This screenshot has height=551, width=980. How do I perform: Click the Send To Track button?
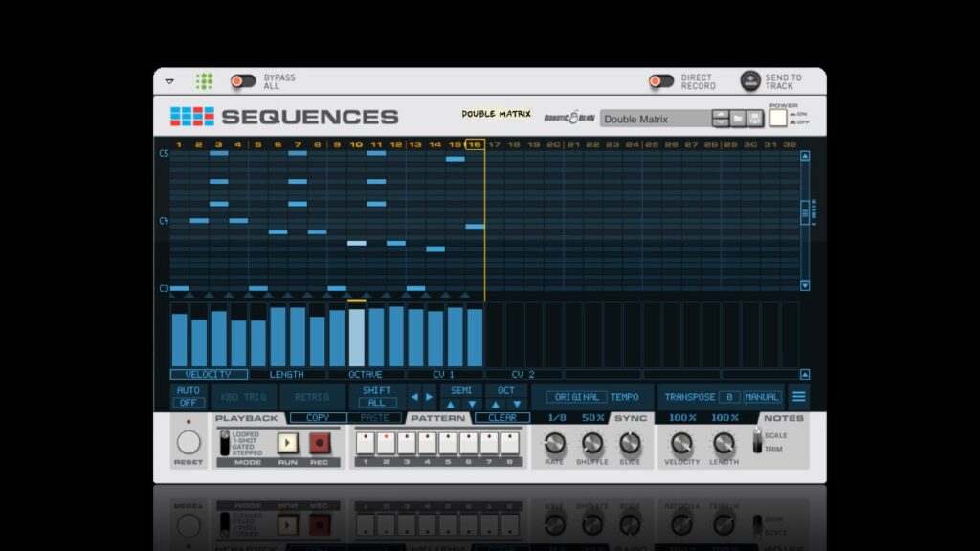click(x=750, y=80)
